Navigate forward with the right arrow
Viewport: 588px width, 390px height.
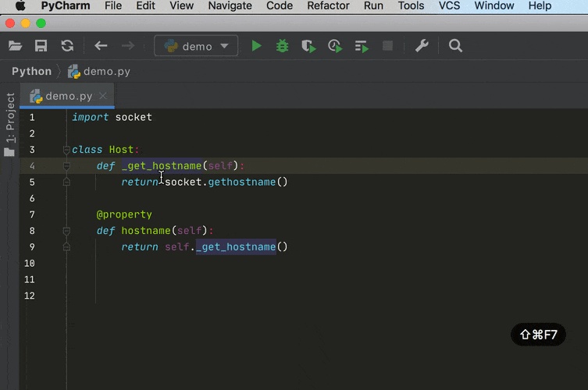128,46
